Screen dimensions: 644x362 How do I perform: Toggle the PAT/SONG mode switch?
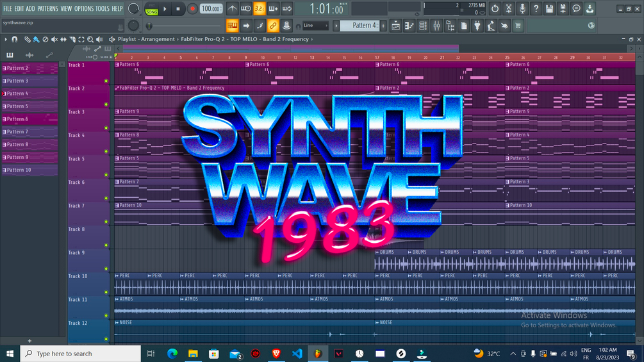(x=152, y=9)
